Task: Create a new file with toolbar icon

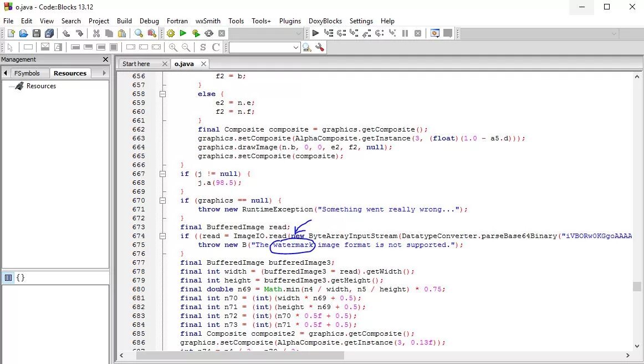Action: coord(11,33)
